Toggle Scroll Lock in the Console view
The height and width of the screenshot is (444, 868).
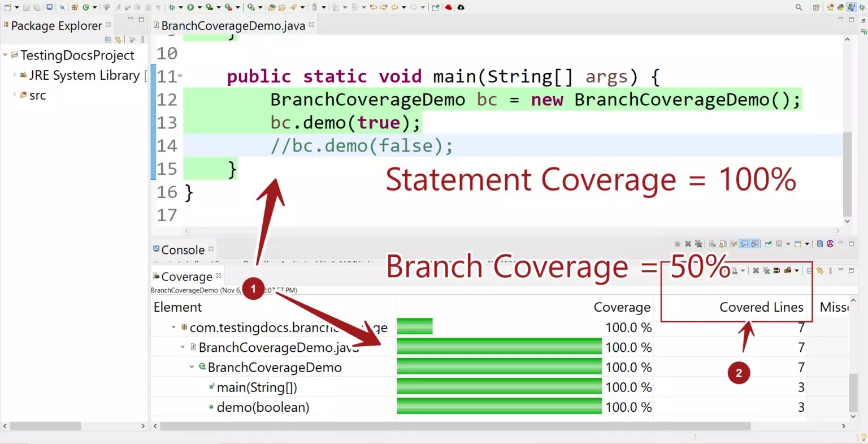(723, 243)
